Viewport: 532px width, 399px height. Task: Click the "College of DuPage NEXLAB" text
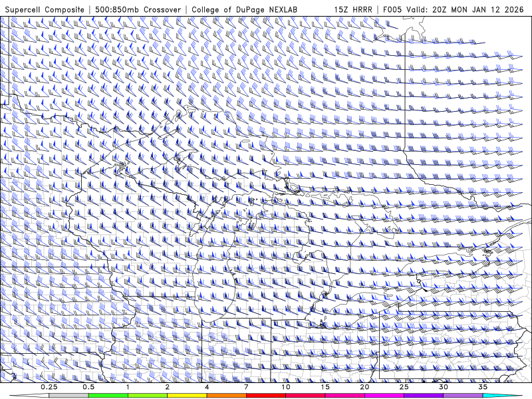point(244,9)
